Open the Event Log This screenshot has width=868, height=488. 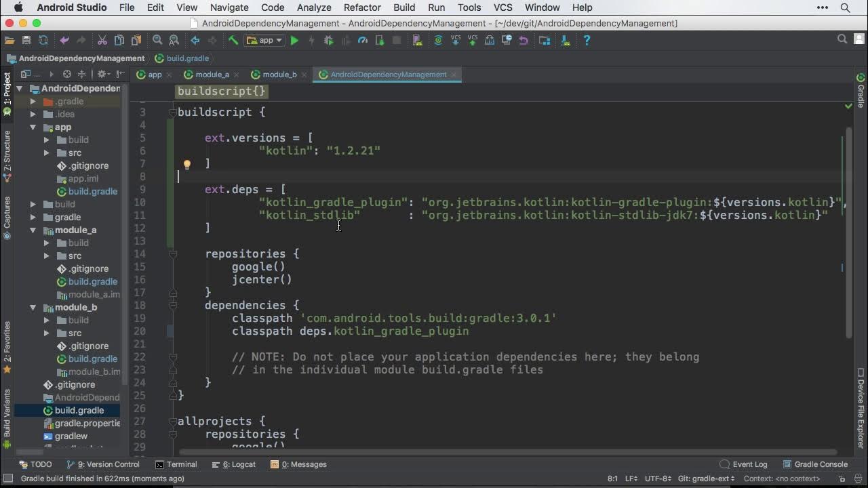tap(743, 464)
